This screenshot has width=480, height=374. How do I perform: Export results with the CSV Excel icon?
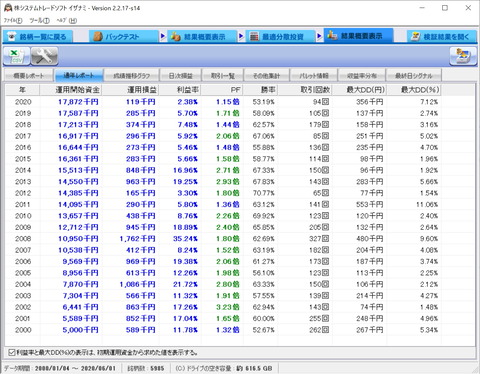coord(17,56)
